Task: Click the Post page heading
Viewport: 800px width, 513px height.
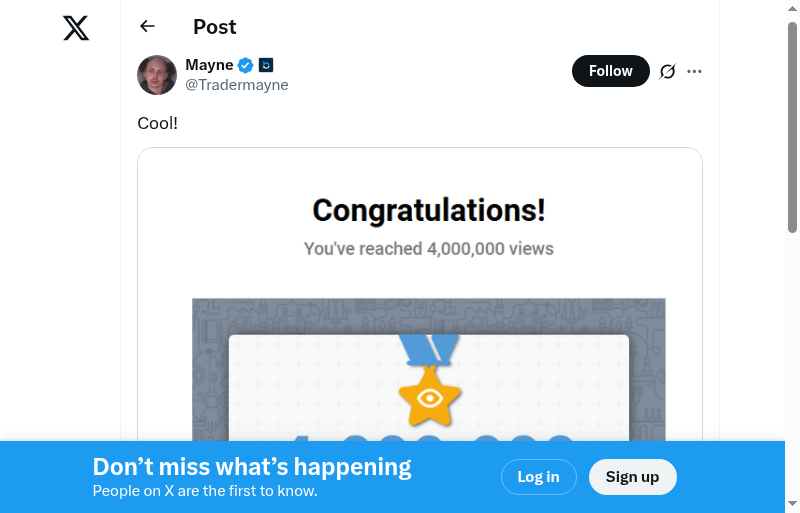Action: pos(215,27)
